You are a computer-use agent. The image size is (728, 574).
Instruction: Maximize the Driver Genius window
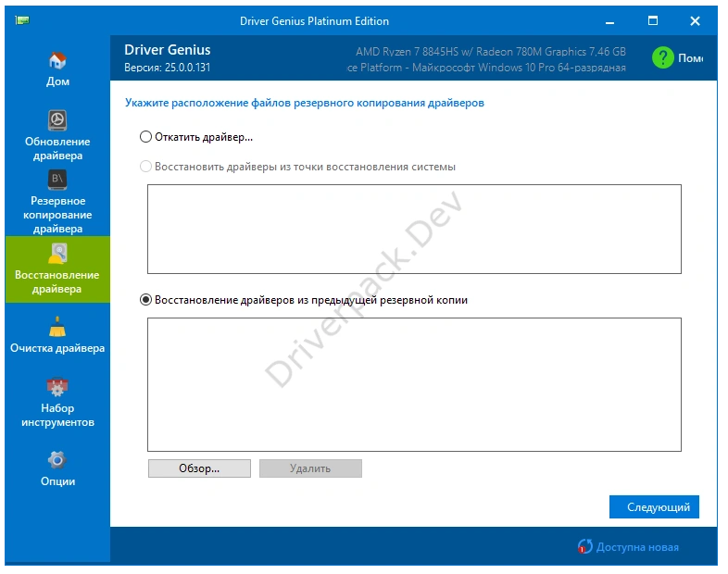click(x=652, y=21)
